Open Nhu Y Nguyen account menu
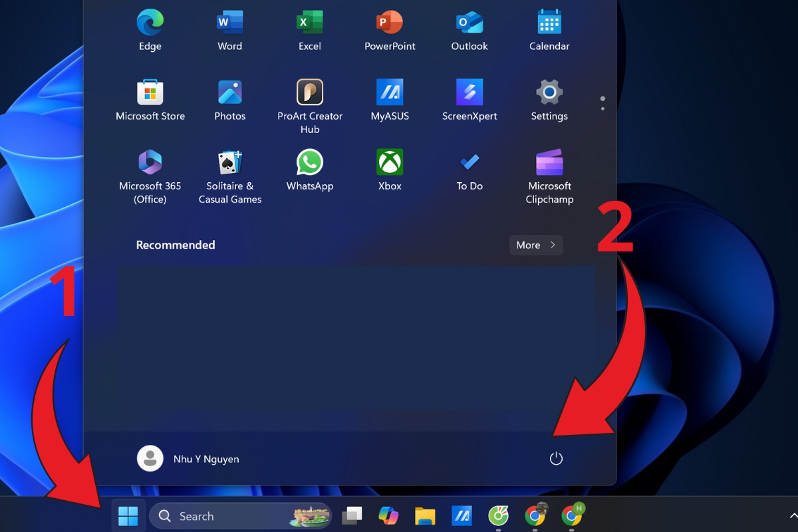This screenshot has width=798, height=532. coord(188,459)
